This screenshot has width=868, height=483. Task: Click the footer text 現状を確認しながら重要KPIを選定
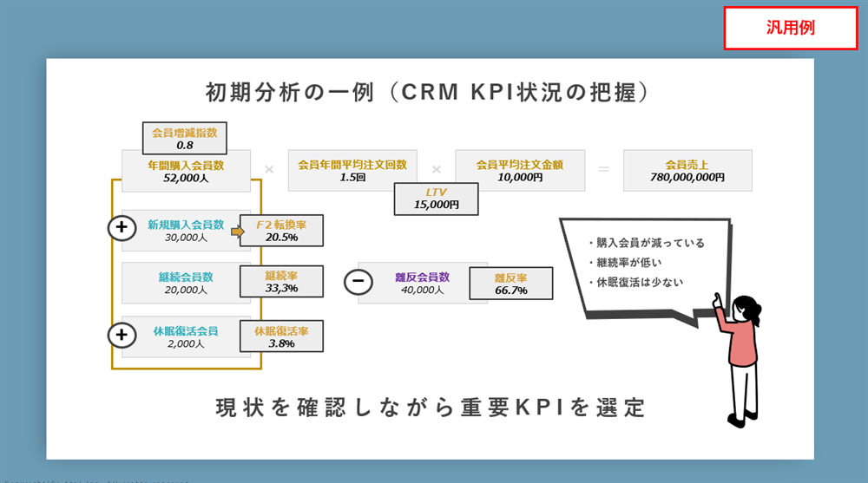[431, 408]
